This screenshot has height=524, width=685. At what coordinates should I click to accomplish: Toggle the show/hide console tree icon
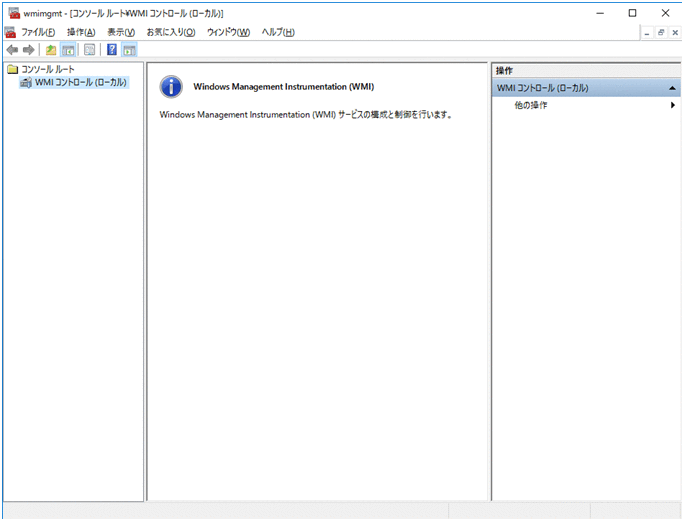(68, 50)
